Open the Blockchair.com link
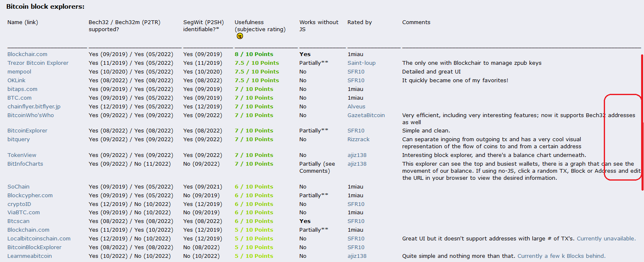Screen dimensions: 644x262 tap(27, 54)
